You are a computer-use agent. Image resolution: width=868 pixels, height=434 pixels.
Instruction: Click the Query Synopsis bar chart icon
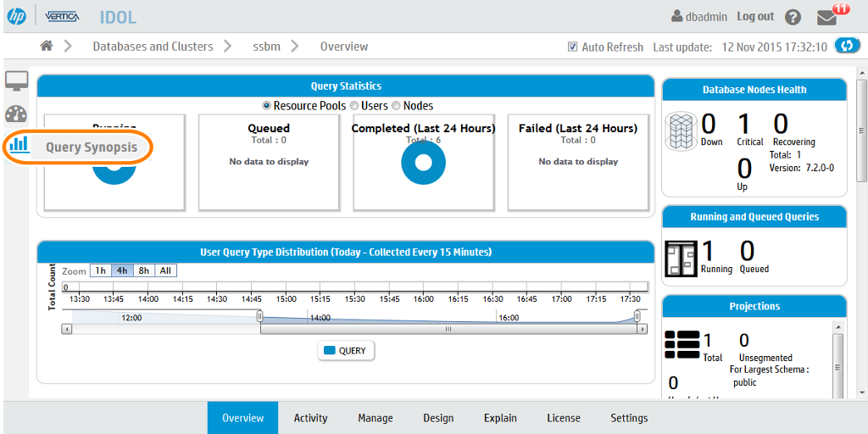pos(18,145)
